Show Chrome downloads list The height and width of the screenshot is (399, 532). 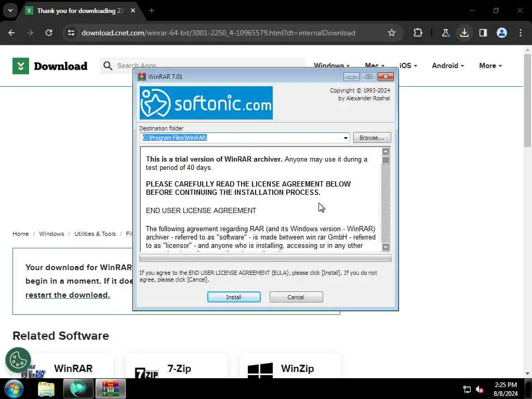[464, 33]
